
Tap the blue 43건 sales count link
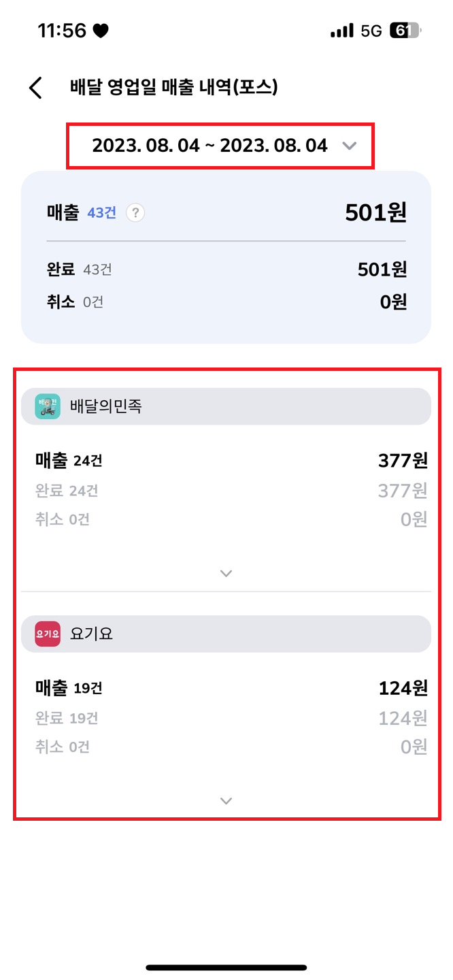point(102,213)
